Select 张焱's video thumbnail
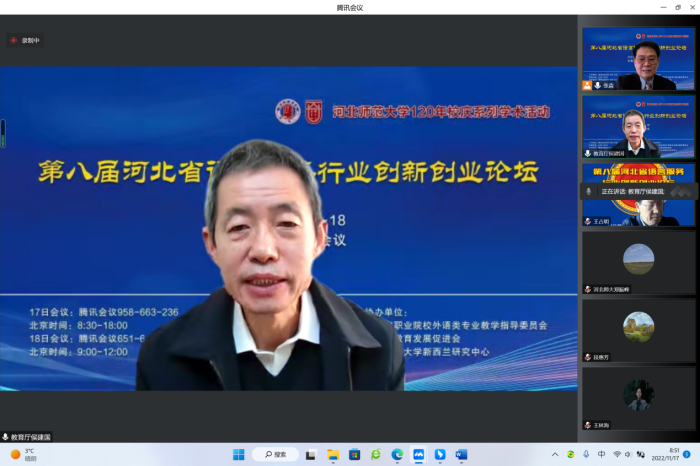 (x=638, y=58)
